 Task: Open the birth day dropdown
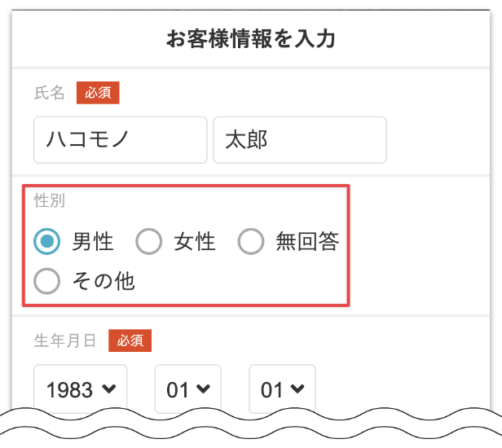(x=281, y=389)
